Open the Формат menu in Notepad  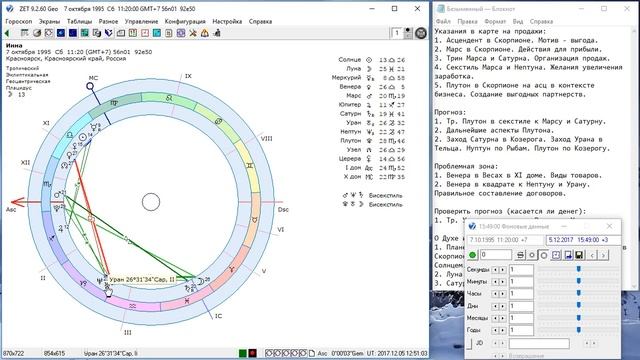(495, 21)
